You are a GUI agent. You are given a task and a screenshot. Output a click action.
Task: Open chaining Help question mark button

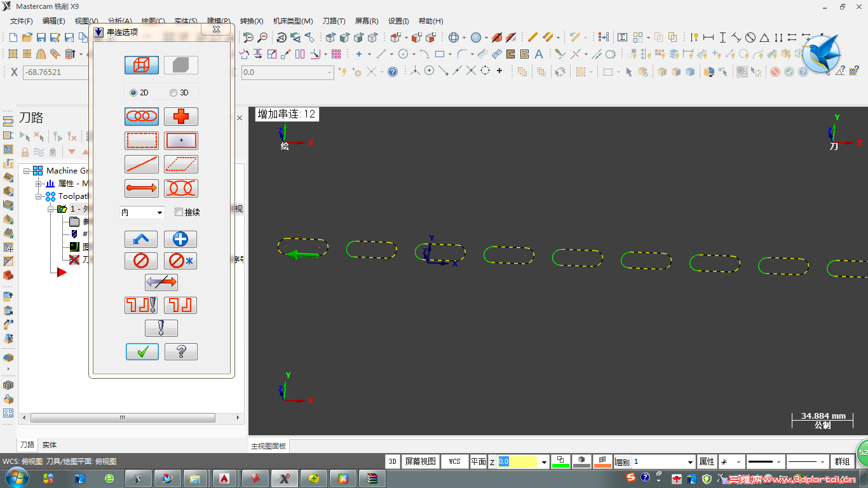point(181,351)
